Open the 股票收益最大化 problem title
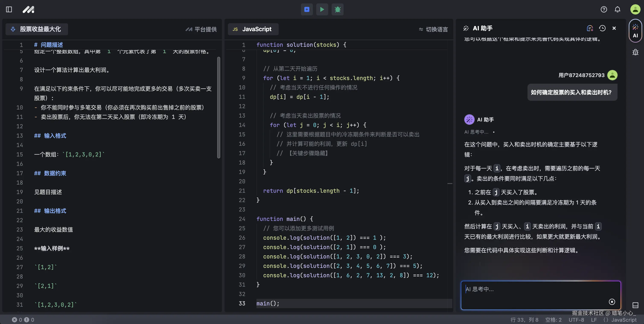This screenshot has height=324, width=644. click(36, 29)
